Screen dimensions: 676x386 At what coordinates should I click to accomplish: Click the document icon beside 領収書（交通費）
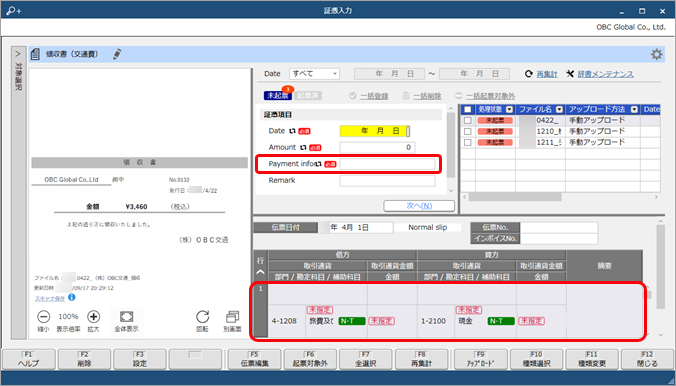36,54
